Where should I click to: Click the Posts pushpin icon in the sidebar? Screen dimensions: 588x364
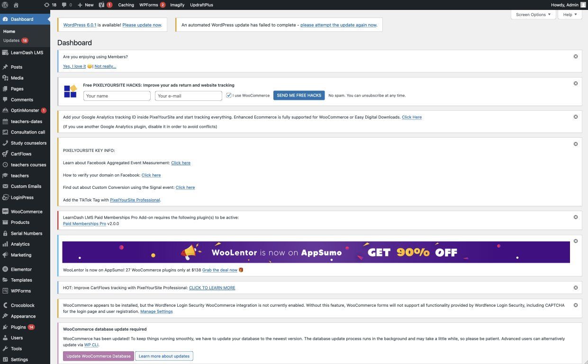(x=5, y=67)
